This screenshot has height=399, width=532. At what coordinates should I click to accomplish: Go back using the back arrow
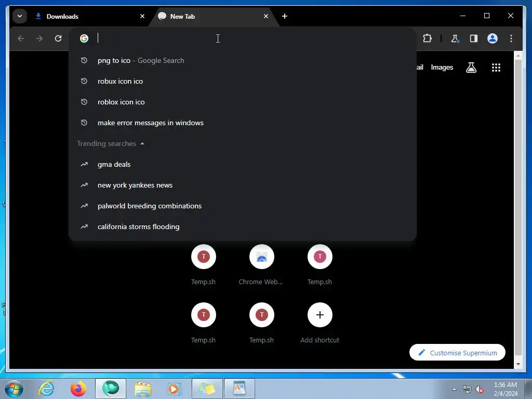coord(21,38)
